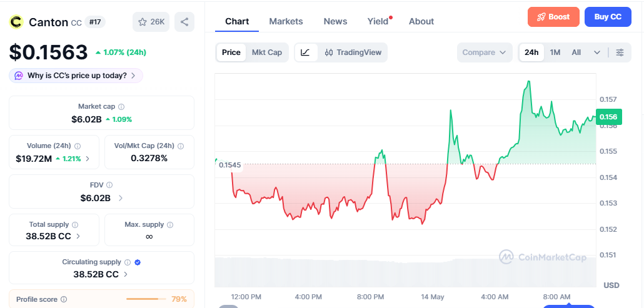The image size is (644, 308).
Task: Click the Circulating supply info icon
Action: (x=128, y=262)
